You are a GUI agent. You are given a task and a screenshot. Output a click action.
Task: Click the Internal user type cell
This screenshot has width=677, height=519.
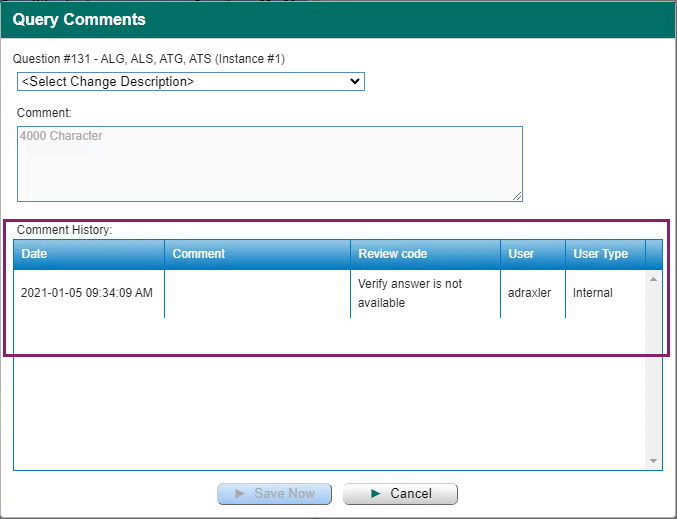click(x=604, y=293)
